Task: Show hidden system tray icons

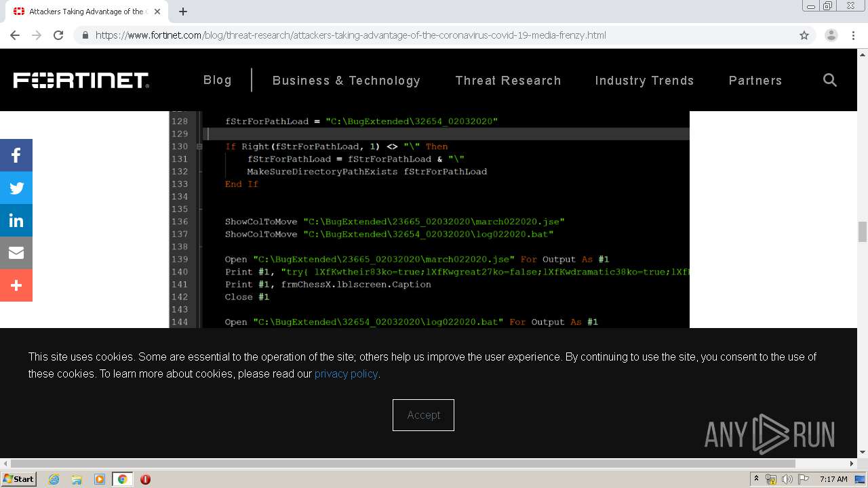Action: (x=756, y=479)
